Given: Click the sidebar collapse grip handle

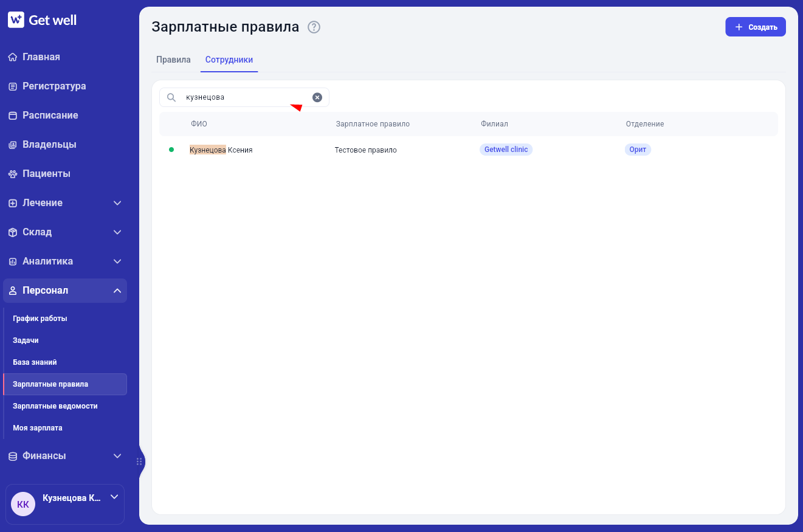Looking at the screenshot, I should (139, 461).
